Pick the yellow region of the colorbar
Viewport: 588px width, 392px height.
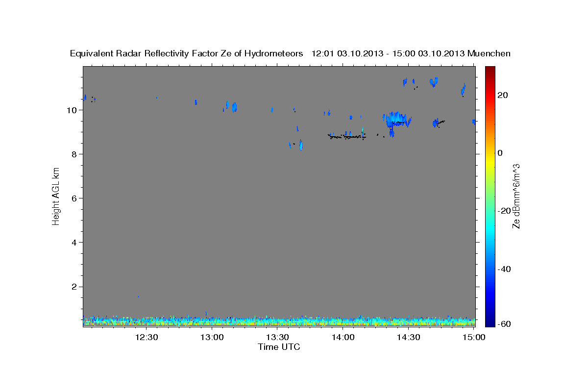(490, 162)
